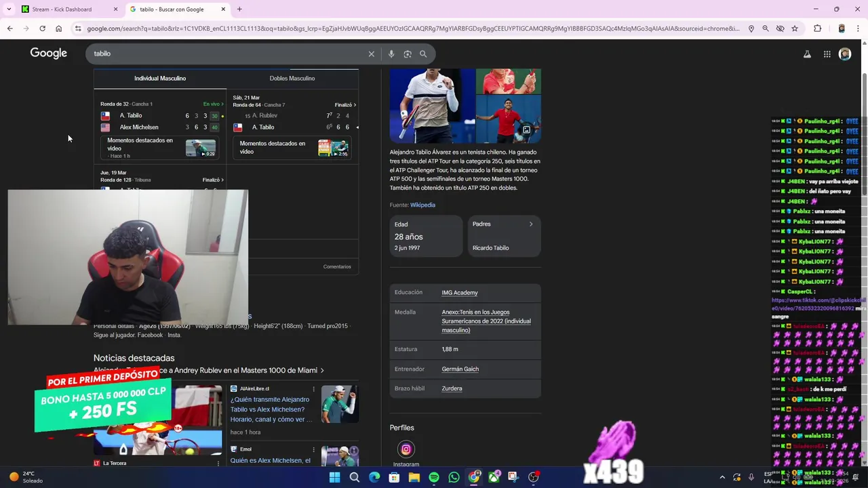Open WhatsApp from the taskbar
868x488 pixels.
coord(454,477)
